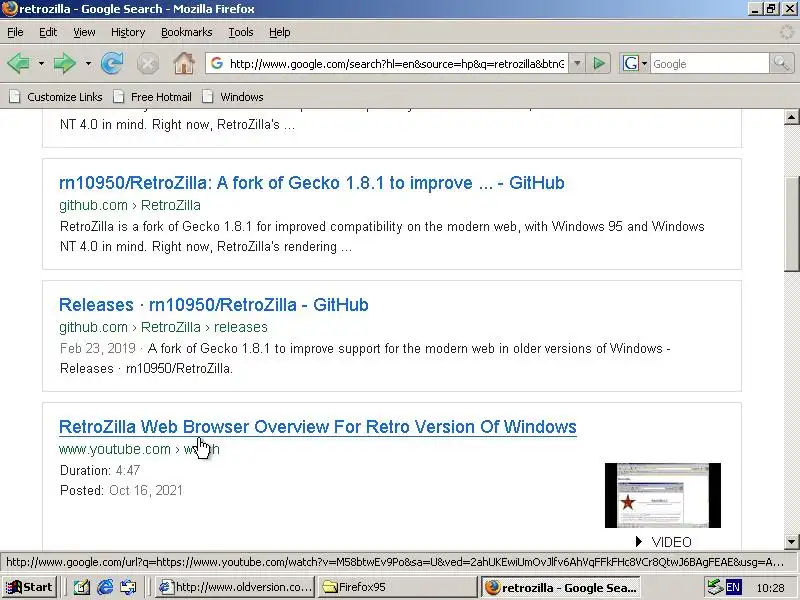Click the EN language indicator in tray
The image size is (800, 600).
[x=733, y=587]
